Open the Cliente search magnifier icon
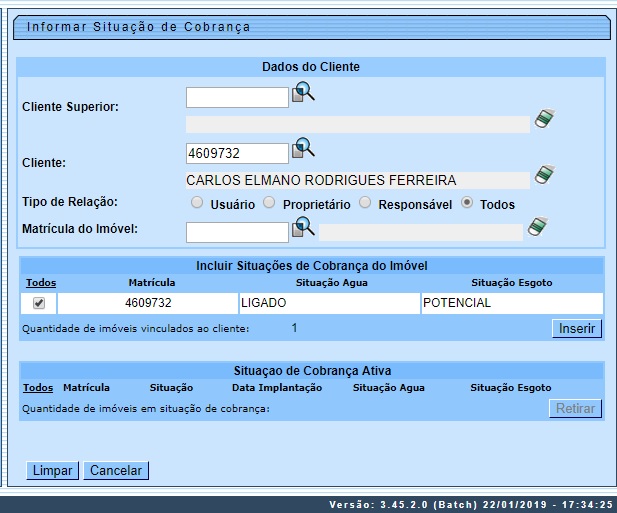Image resolution: width=617 pixels, height=513 pixels. (x=303, y=150)
